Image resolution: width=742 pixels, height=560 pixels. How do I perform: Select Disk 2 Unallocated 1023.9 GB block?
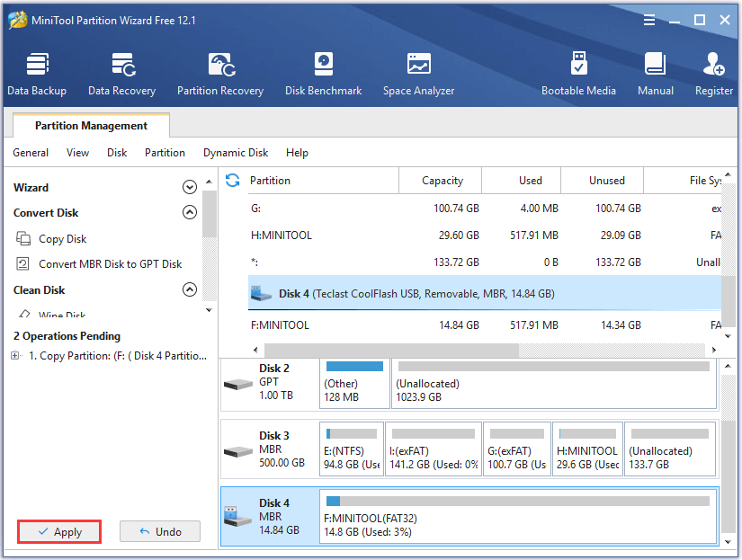click(x=554, y=383)
